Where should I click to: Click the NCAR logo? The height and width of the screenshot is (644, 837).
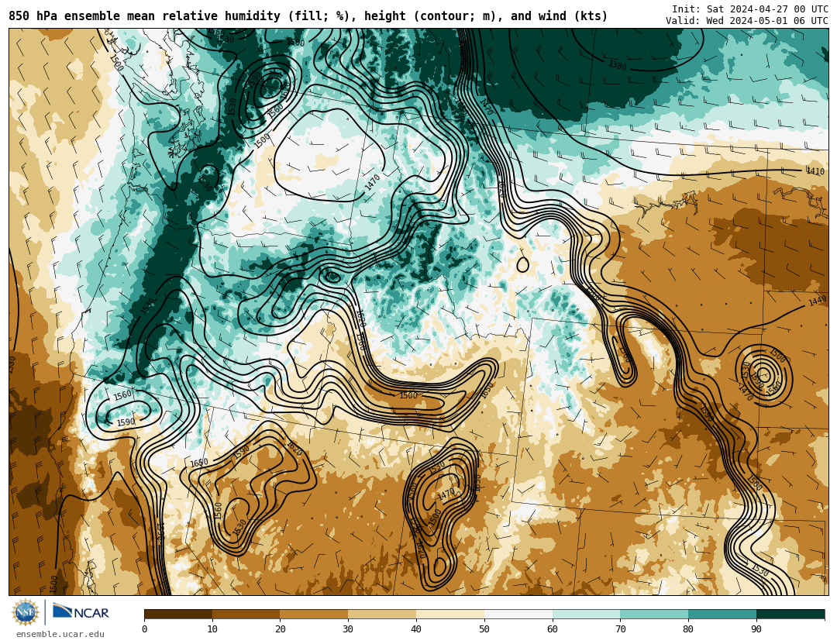[x=81, y=611]
